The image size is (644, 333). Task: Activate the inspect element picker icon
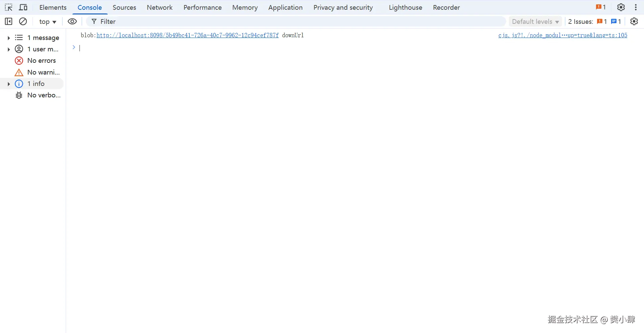[9, 7]
